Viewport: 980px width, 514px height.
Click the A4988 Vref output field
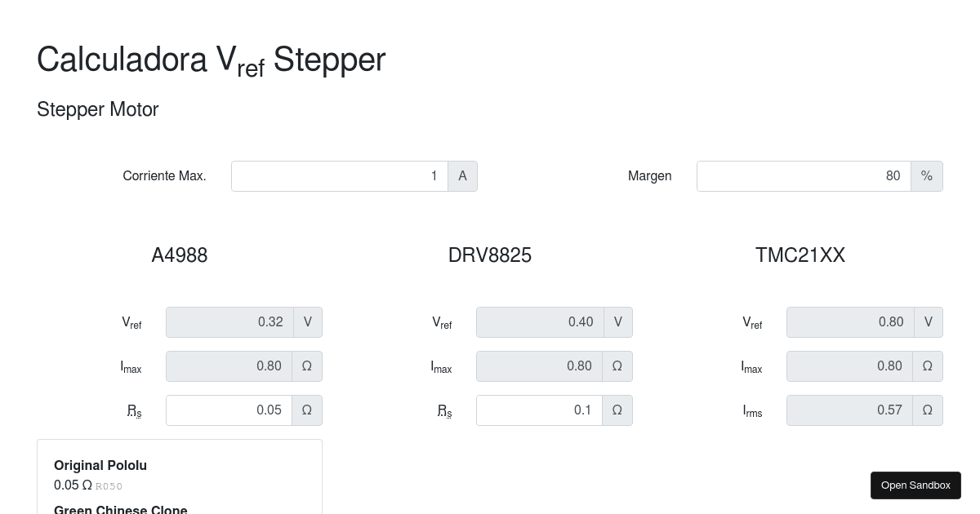229,322
